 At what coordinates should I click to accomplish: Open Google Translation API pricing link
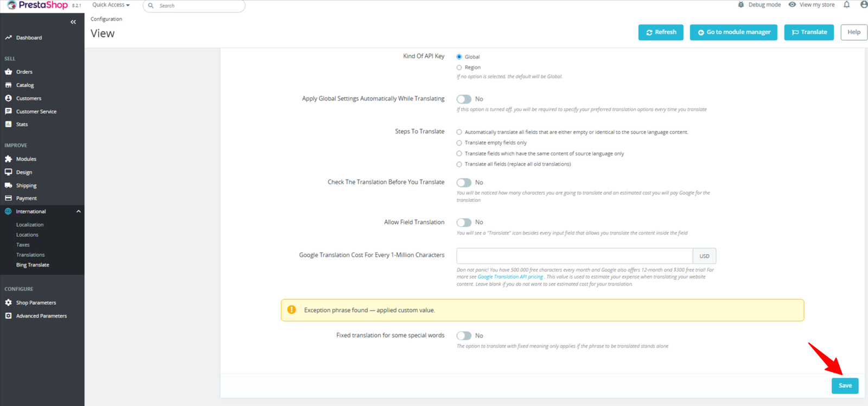click(x=510, y=277)
